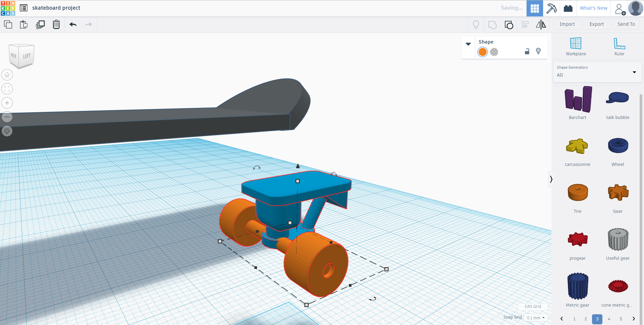The image size is (644, 325).
Task: Toggle lock editing on the shape
Action: (527, 51)
